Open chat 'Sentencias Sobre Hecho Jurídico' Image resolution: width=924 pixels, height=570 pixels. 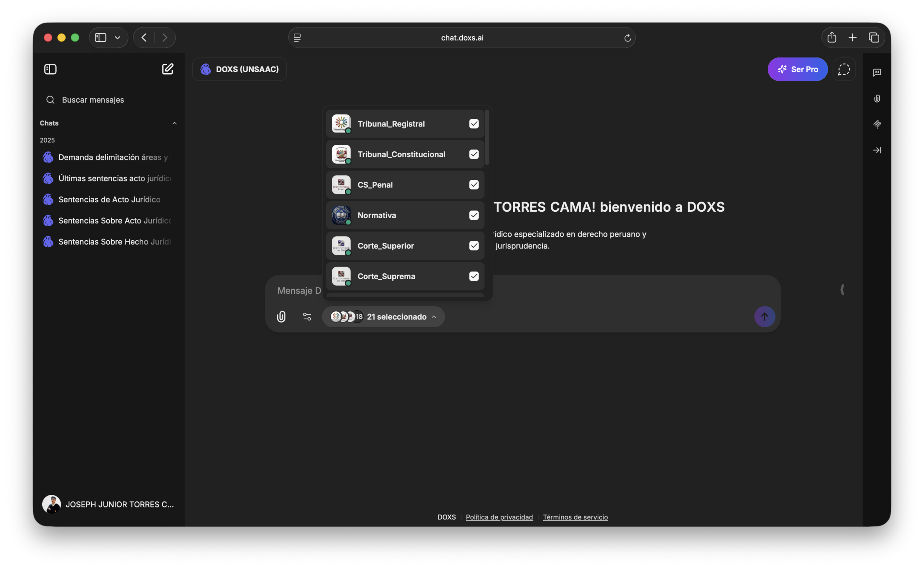109,242
